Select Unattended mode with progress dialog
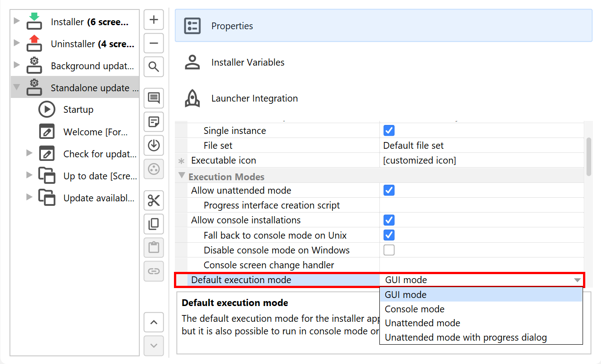Screen dimensions: 601x364 (466, 337)
